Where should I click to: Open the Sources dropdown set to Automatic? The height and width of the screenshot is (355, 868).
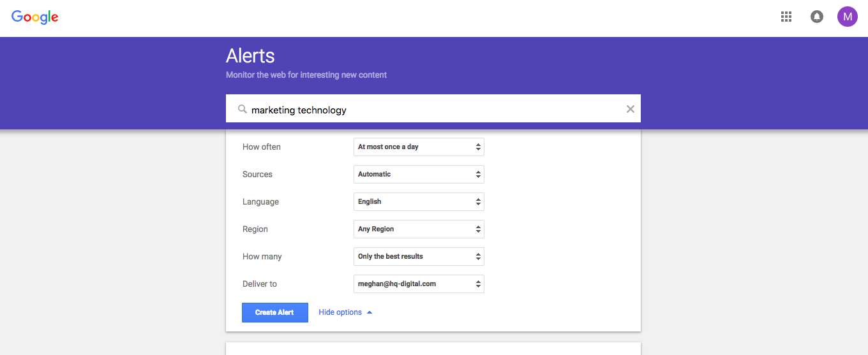[419, 174]
